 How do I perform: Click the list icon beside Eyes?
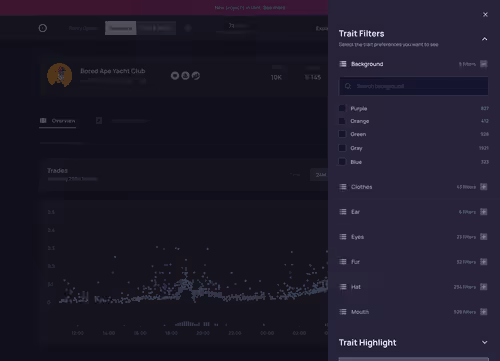(x=343, y=237)
